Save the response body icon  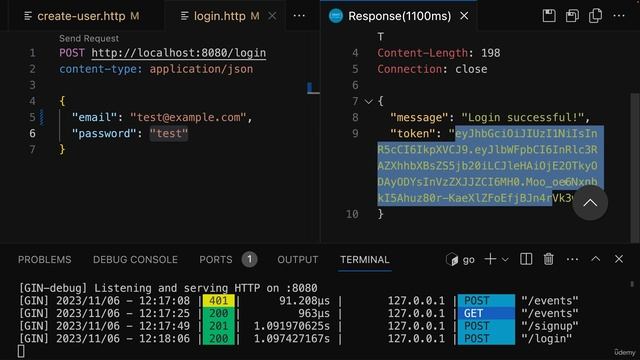point(572,16)
